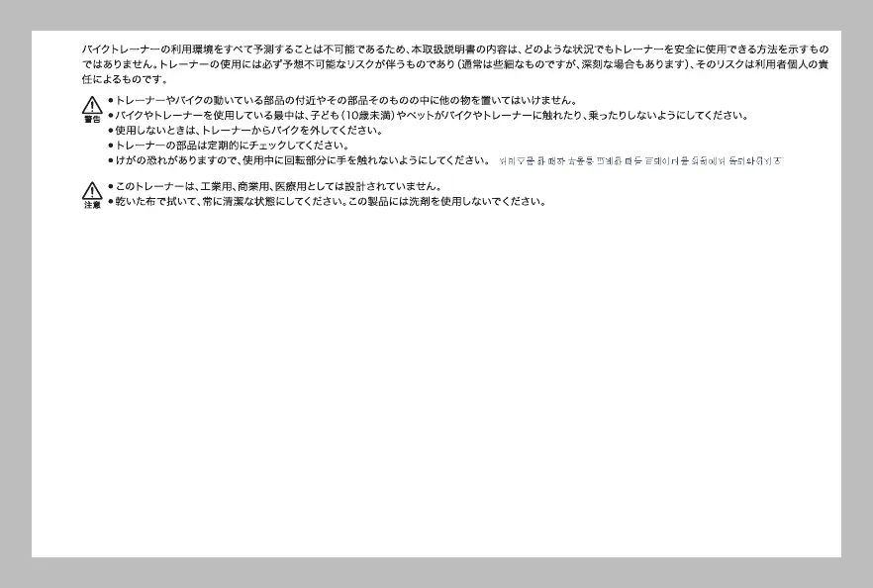Click the mirrored upside-down text after けがの恐れ line
This screenshot has height=588, width=873.
[x=640, y=160]
